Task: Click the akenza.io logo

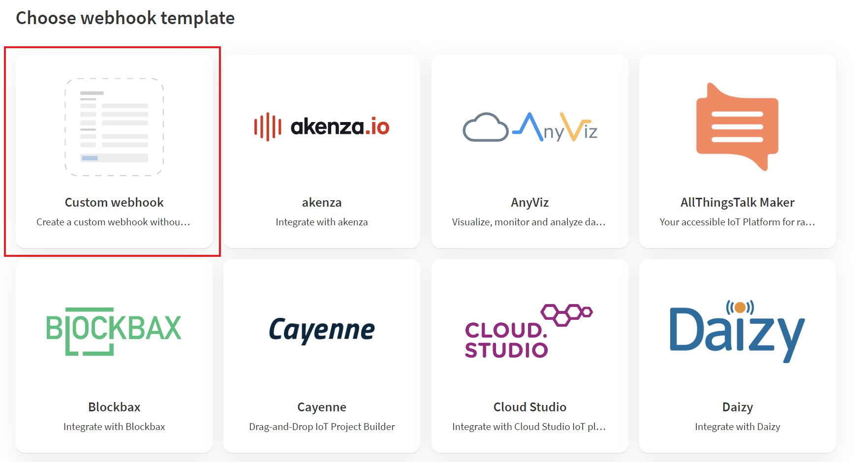Action: pyautogui.click(x=322, y=127)
